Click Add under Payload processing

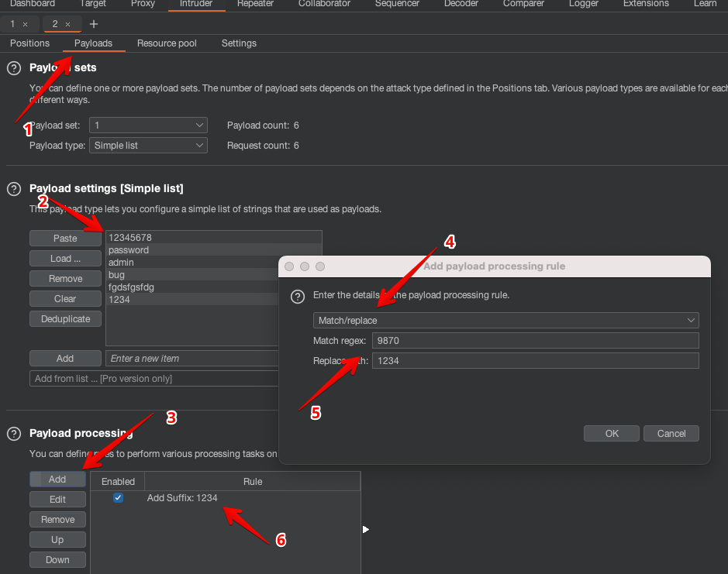[x=57, y=479]
